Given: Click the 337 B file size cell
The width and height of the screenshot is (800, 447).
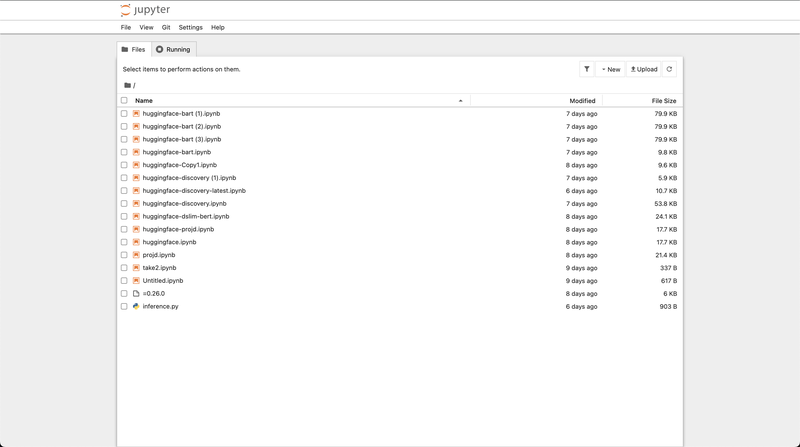Looking at the screenshot, I should pyautogui.click(x=668, y=268).
